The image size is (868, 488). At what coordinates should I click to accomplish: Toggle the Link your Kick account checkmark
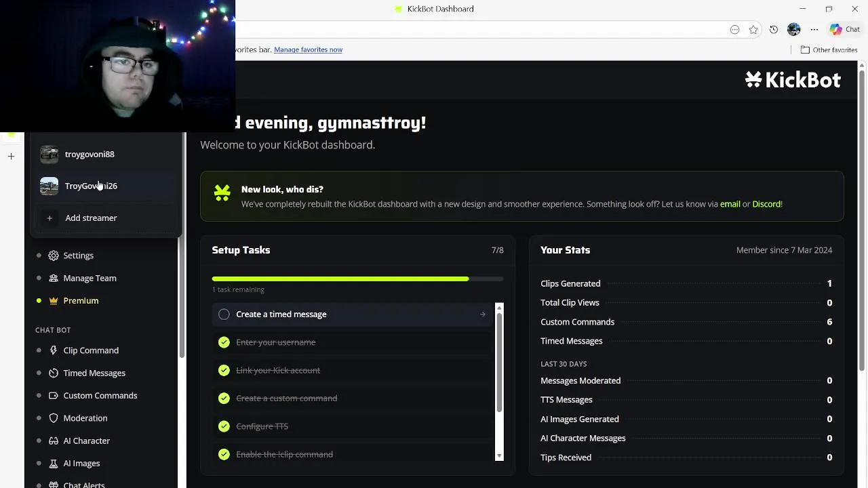click(x=224, y=370)
